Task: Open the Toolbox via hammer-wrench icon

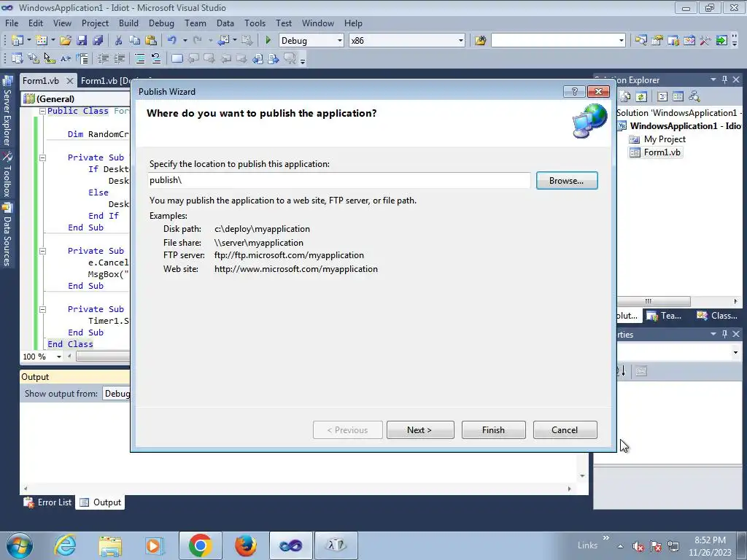Action: tap(705, 41)
